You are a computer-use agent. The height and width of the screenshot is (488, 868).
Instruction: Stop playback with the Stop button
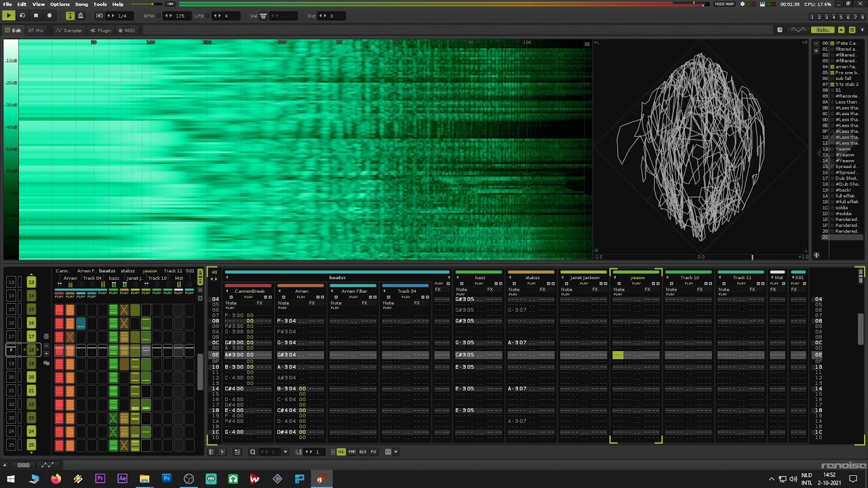[36, 15]
